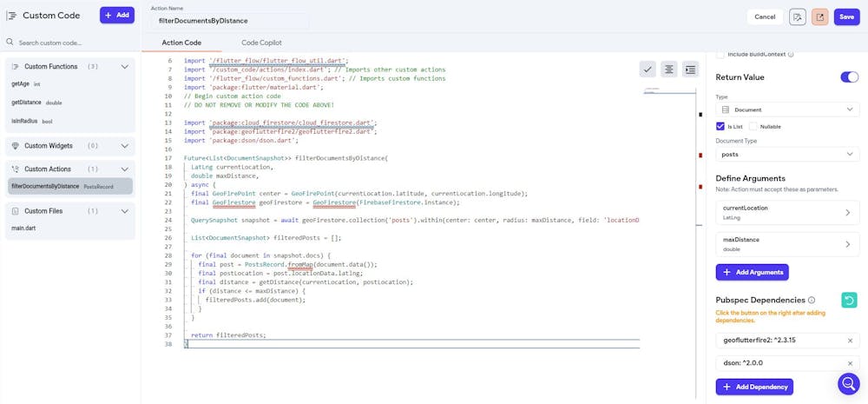The width and height of the screenshot is (868, 404).
Task: Click the Add button in Custom Code header
Action: [x=117, y=16]
